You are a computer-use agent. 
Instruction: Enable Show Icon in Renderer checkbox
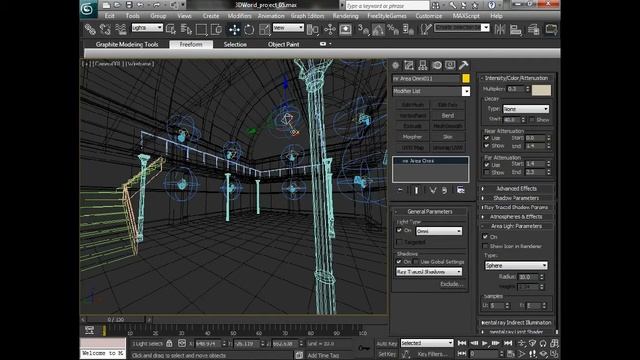point(485,246)
